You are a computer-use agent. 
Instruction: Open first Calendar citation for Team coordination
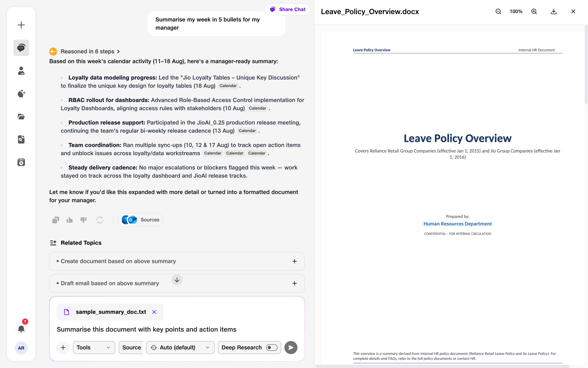(x=213, y=153)
